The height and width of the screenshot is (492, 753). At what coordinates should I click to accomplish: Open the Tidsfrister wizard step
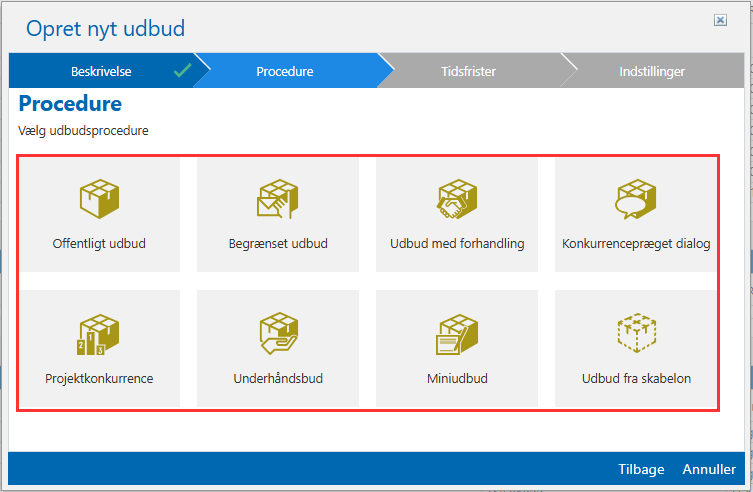click(468, 72)
